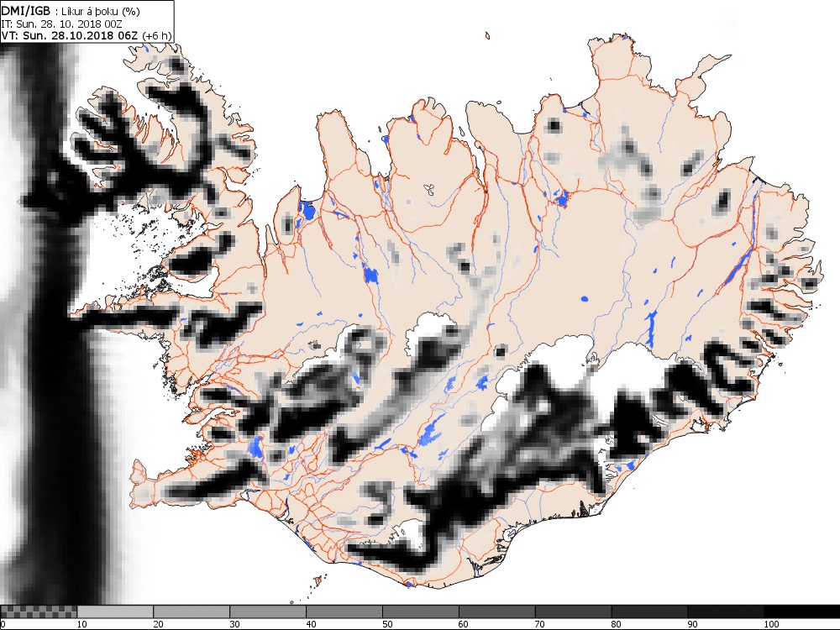Screen dimensions: 840x630
Task: Pick the legend swatch between 50 and 60
Action: tap(421, 612)
